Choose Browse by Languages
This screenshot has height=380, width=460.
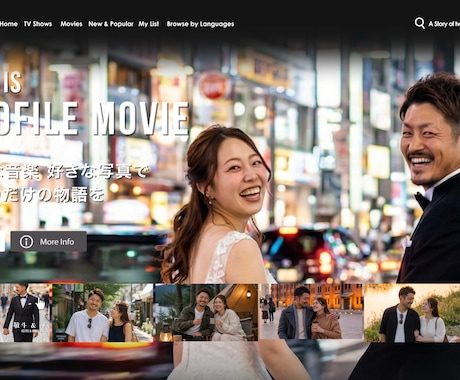click(x=200, y=24)
